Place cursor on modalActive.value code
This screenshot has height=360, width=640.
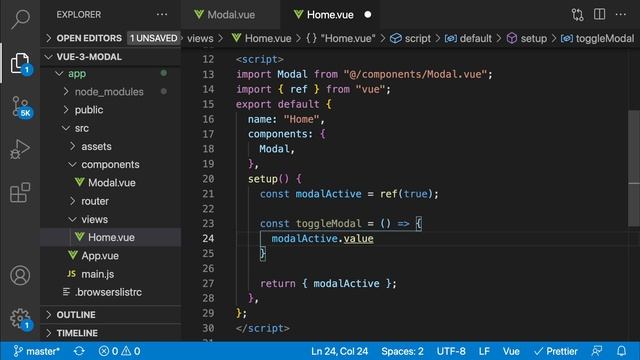322,238
